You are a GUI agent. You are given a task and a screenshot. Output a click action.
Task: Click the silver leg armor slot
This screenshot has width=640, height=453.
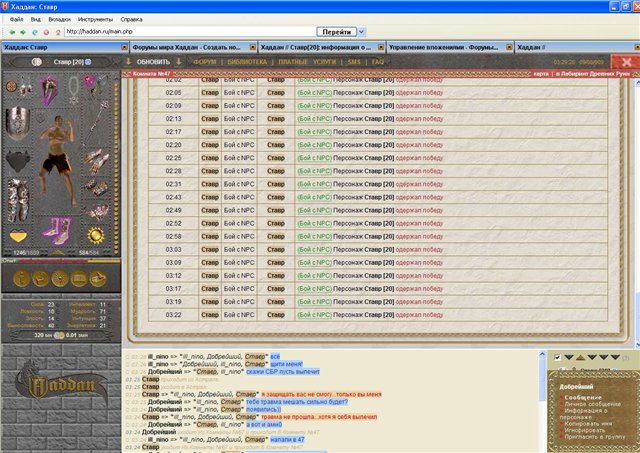click(x=18, y=201)
